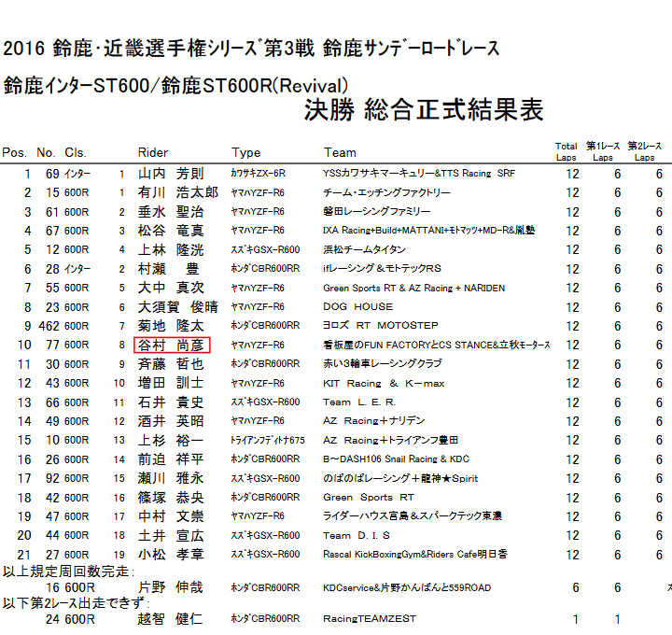Select highlighted rider 谷村 尚彦
The width and height of the screenshot is (672, 635).
click(172, 346)
